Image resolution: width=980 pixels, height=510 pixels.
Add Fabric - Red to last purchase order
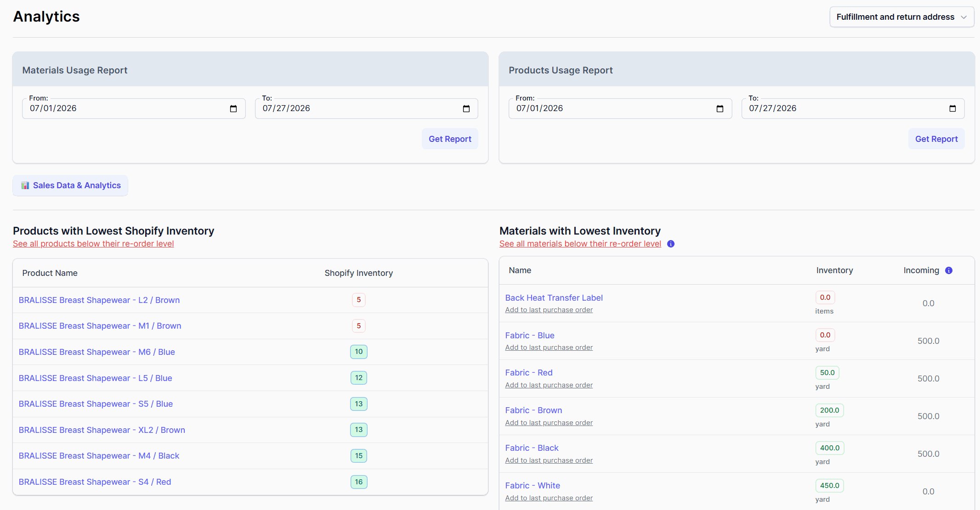549,385
